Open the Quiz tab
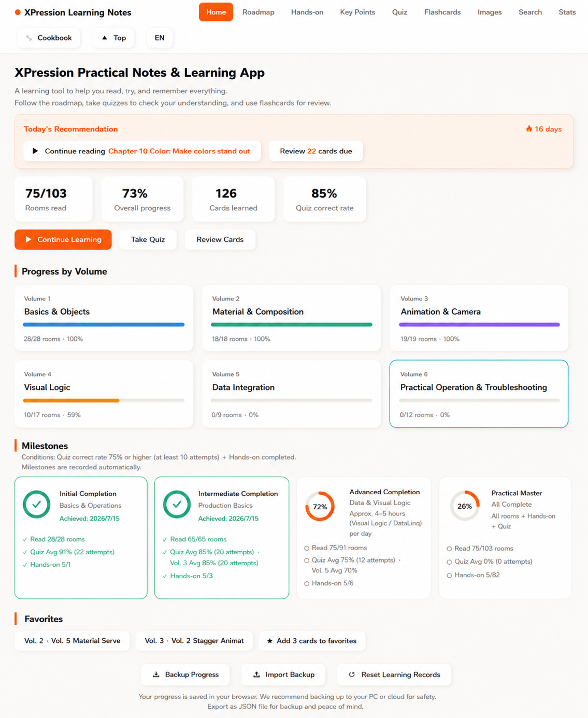This screenshot has width=588, height=718. [x=399, y=12]
